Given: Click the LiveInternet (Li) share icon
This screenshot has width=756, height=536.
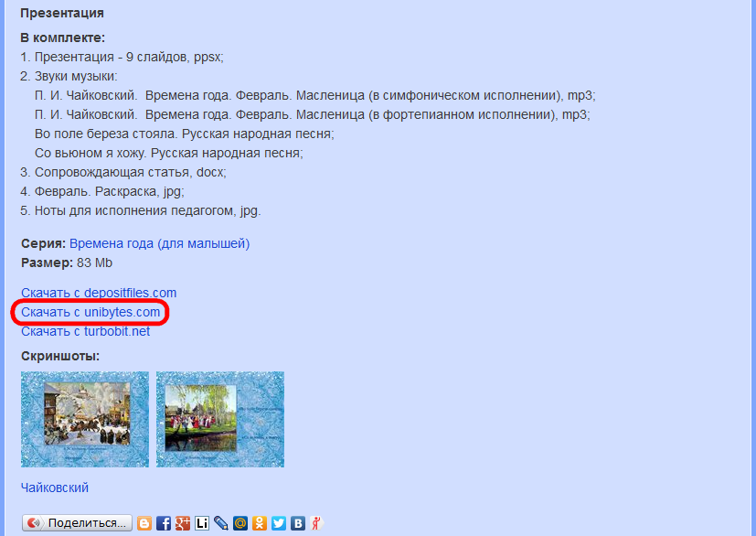Looking at the screenshot, I should tap(202, 523).
